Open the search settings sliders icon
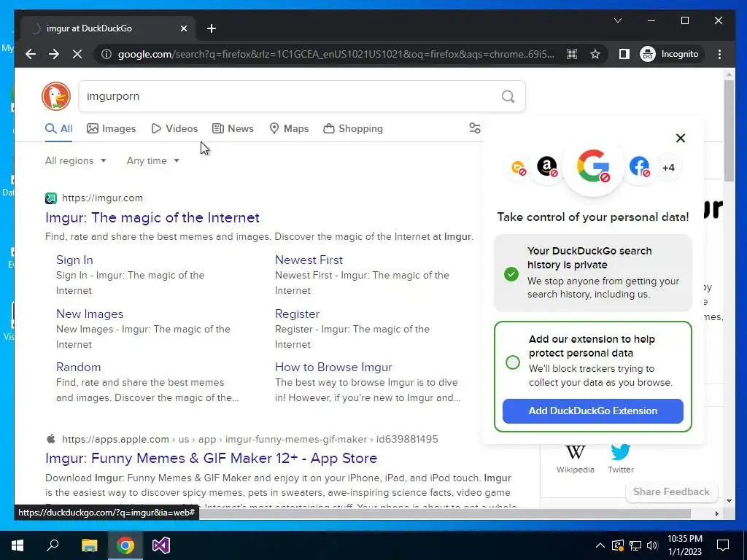747x560 pixels. point(474,128)
